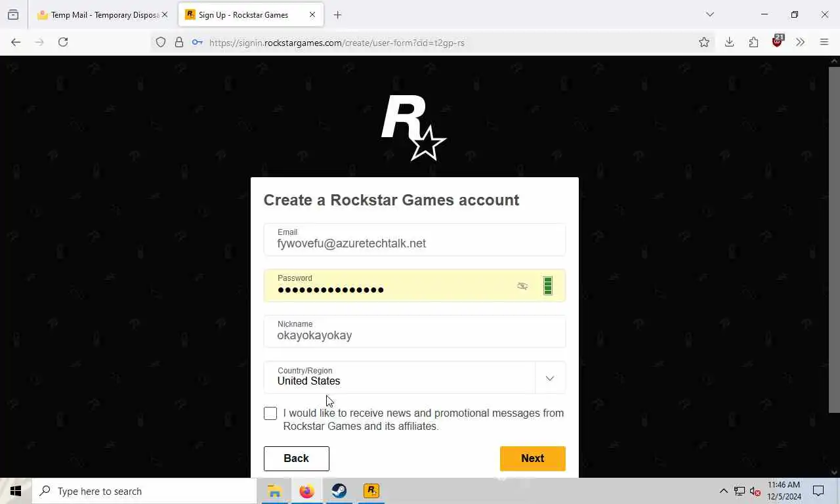Open the tracking protection shield icon
Viewport: 840px width, 504px height.
[x=161, y=43]
